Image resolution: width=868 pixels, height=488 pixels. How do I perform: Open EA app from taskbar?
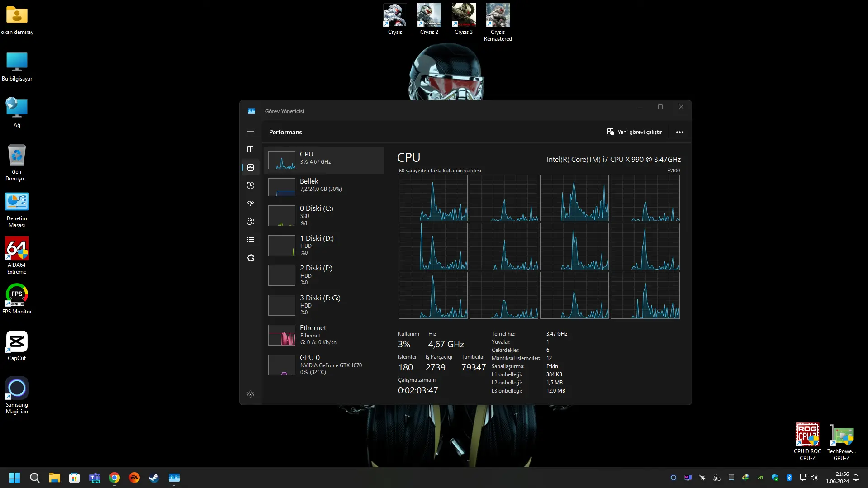134,478
